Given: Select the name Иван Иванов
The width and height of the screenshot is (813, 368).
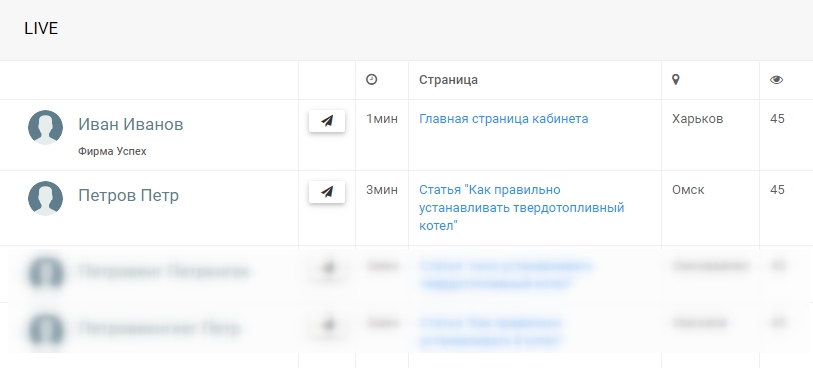Looking at the screenshot, I should pos(131,124).
